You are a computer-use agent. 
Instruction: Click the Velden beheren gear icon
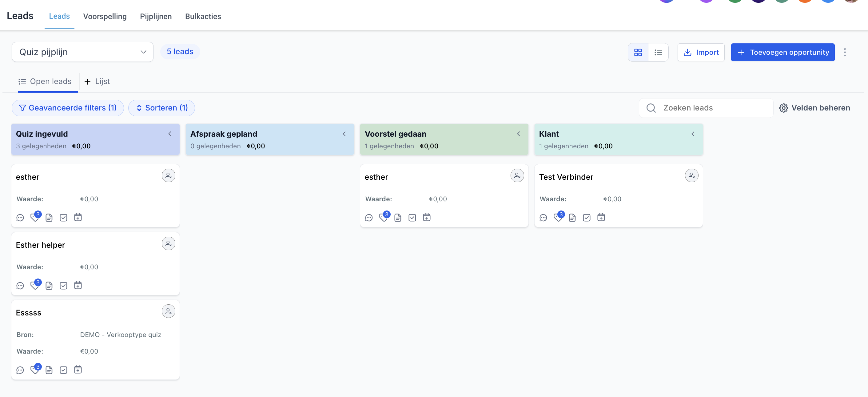783,108
